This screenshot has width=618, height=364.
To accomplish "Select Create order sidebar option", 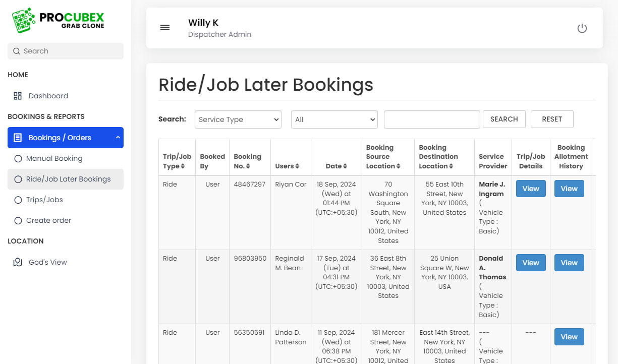I will click(48, 220).
